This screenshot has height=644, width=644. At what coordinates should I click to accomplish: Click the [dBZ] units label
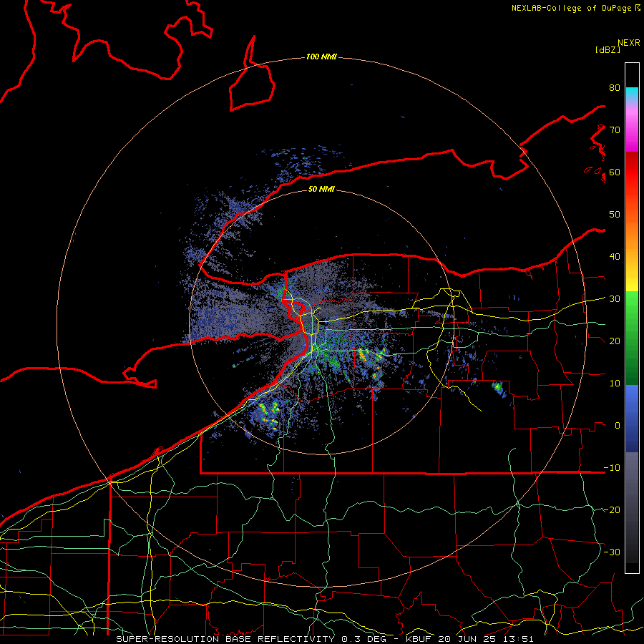(608, 49)
